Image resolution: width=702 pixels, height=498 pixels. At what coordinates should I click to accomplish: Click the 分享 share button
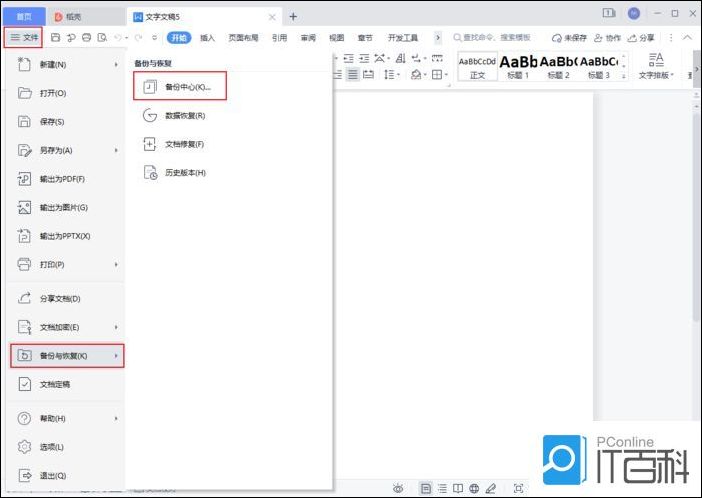coord(641,38)
